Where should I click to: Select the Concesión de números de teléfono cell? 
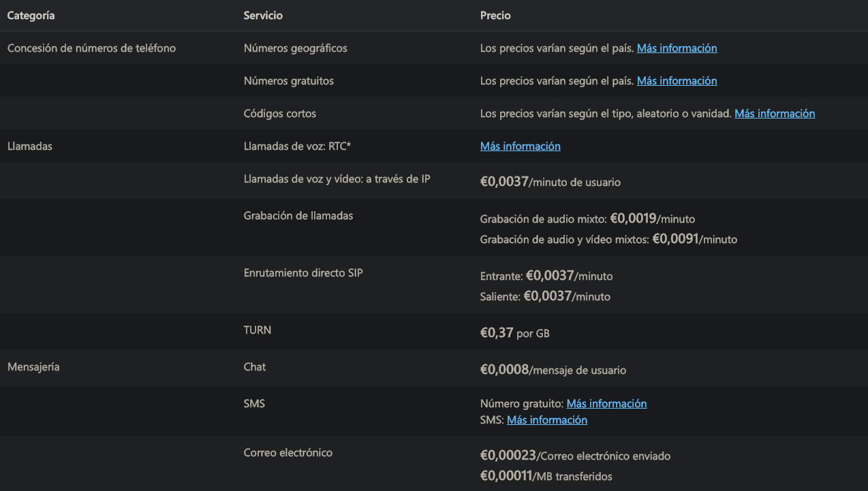91,48
